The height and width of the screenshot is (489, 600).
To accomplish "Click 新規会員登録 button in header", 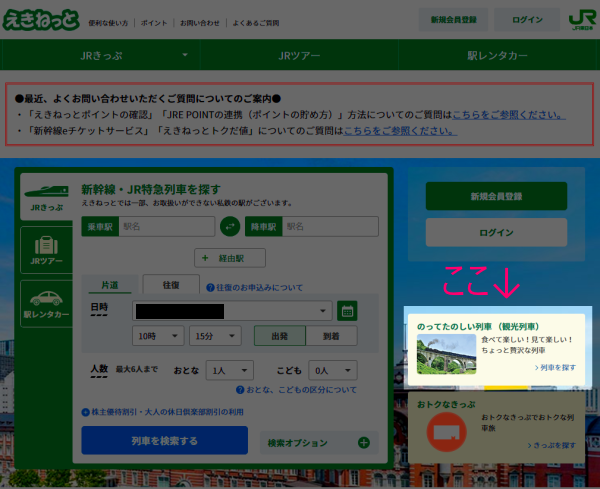I will [453, 20].
